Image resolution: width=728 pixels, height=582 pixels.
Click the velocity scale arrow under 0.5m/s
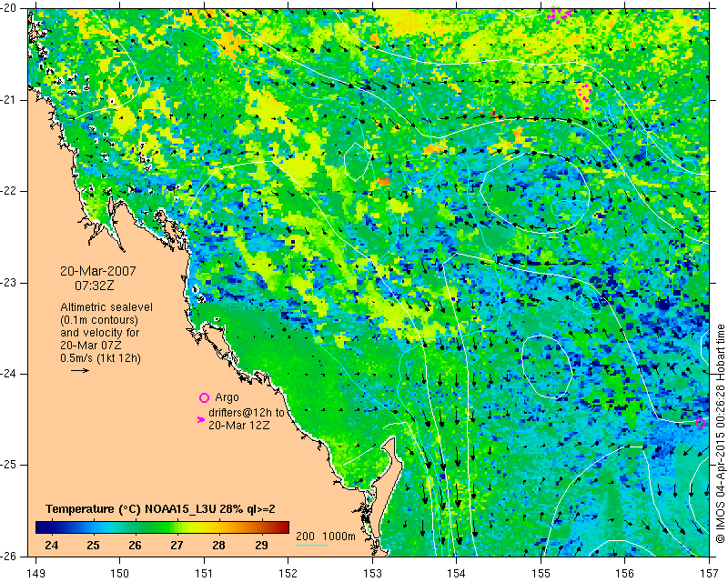(80, 370)
